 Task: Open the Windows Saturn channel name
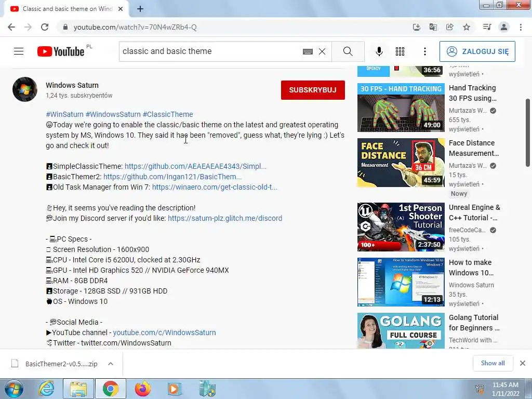(x=72, y=85)
